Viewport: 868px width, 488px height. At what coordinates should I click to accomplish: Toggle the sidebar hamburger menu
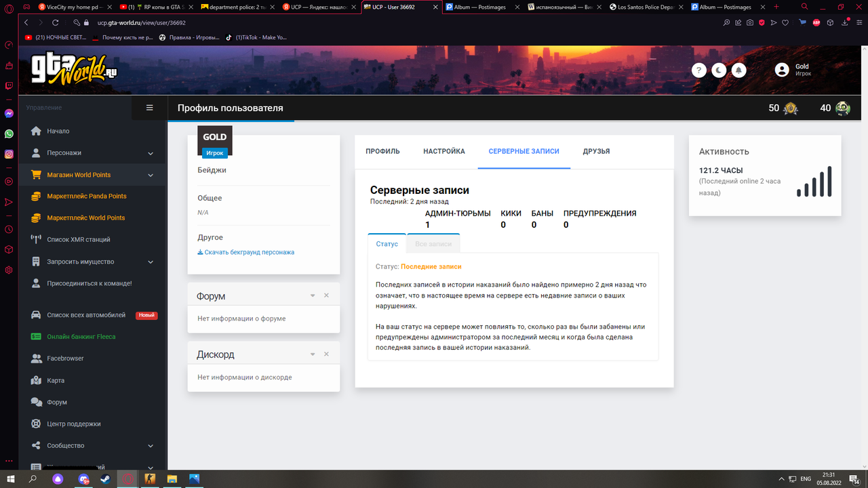point(150,108)
